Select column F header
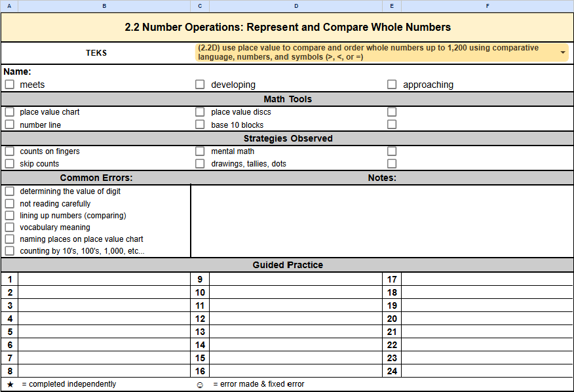 coord(488,6)
